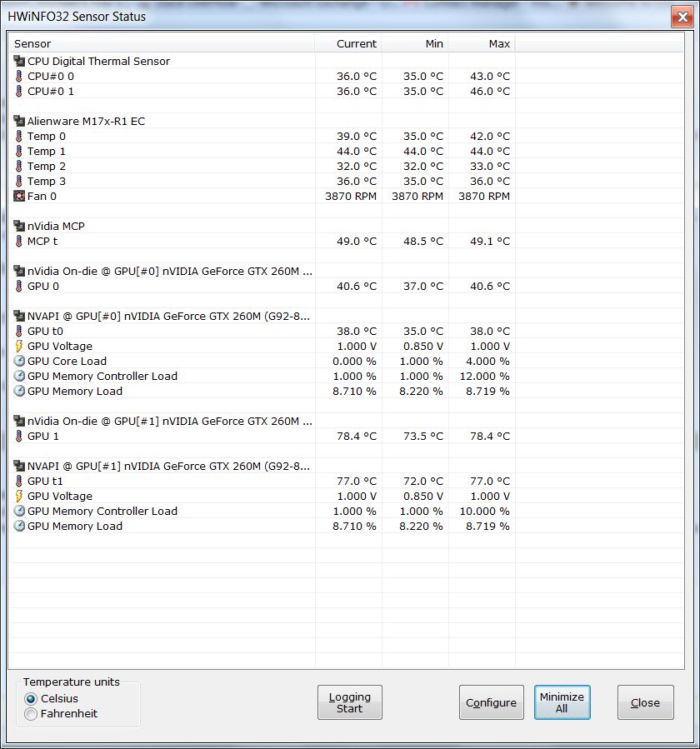Click the nVidia On-die GPU[#0] group icon
This screenshot has height=749, width=700.
(x=19, y=271)
